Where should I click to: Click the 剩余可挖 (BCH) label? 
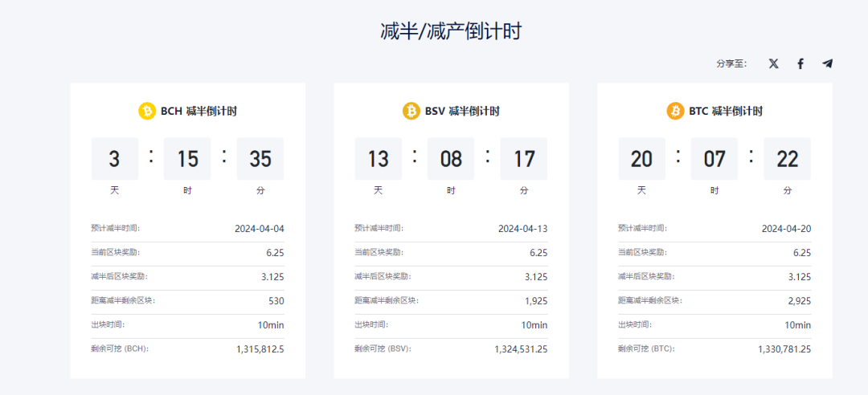click(120, 349)
